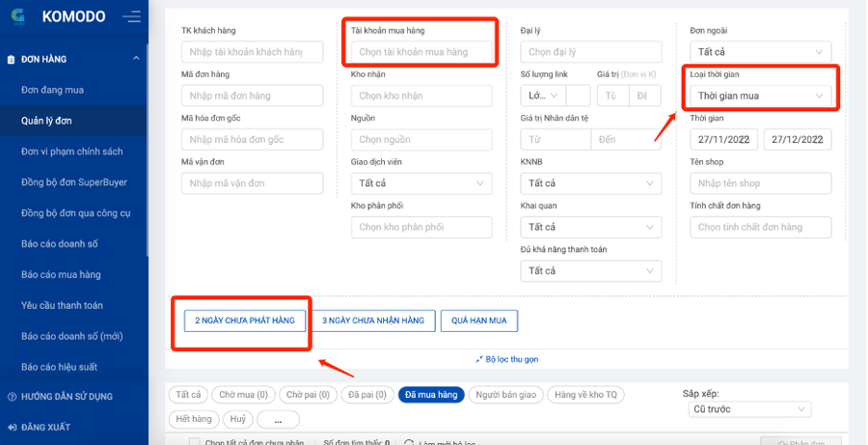The image size is (868, 445).
Task: Click the clipboard icon beside ĐƠN HÀNG
Action: pos(11,59)
